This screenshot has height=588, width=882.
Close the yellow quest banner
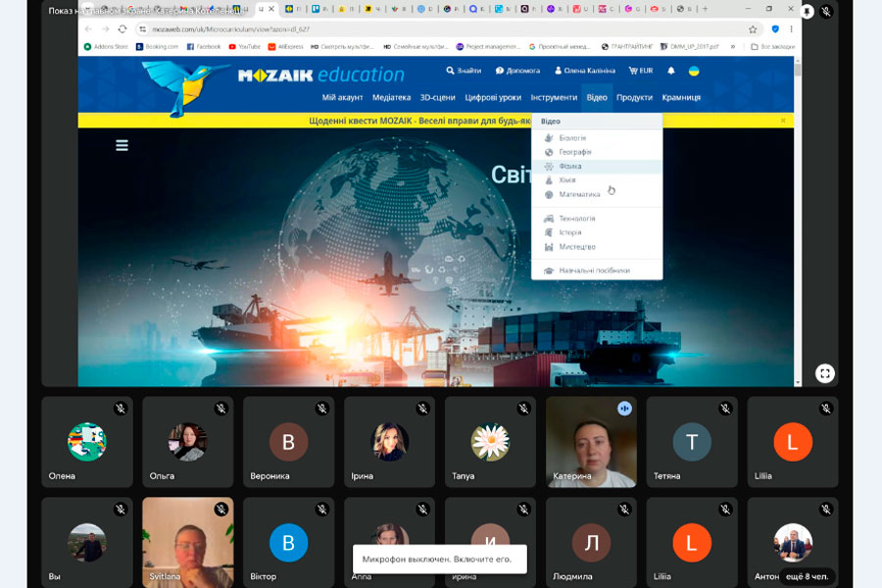point(783,121)
